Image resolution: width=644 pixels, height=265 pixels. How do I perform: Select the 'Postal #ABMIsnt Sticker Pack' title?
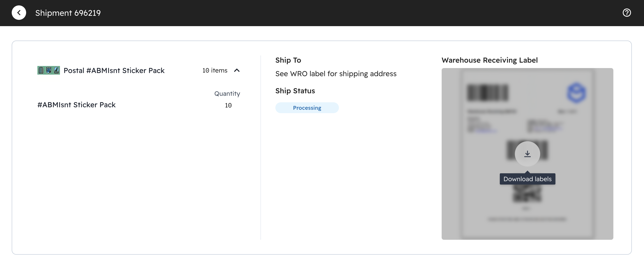(114, 71)
